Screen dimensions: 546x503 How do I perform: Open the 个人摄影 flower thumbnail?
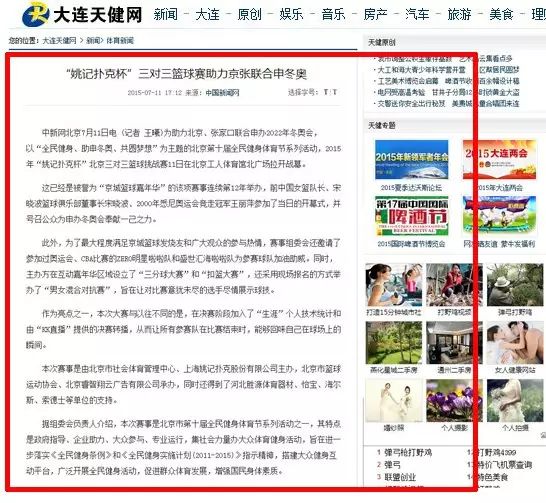pyautogui.click(x=454, y=401)
